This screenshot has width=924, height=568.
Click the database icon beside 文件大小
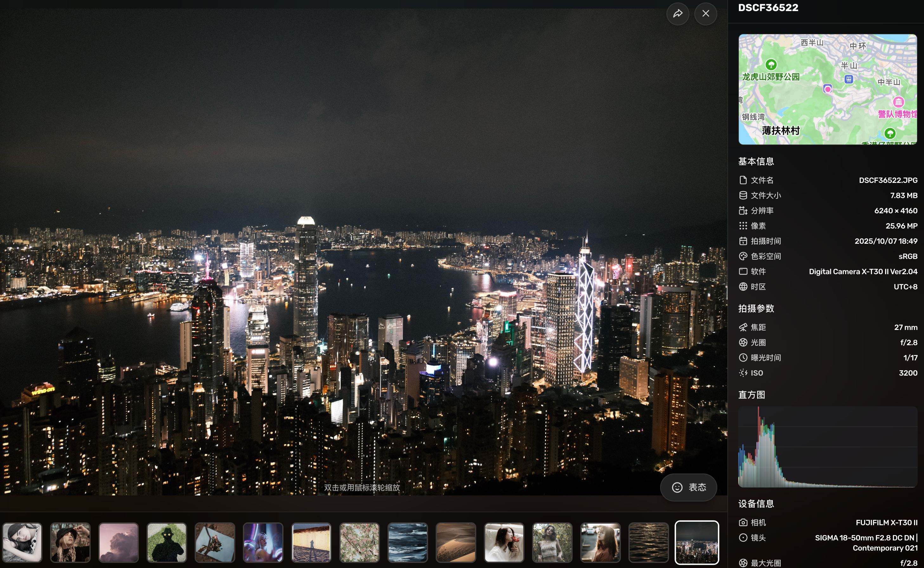click(x=743, y=195)
